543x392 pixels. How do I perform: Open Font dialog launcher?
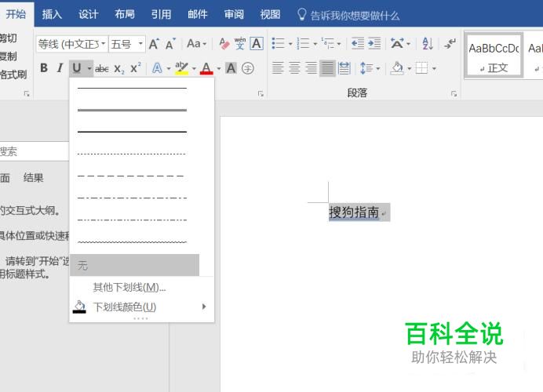[x=261, y=94]
